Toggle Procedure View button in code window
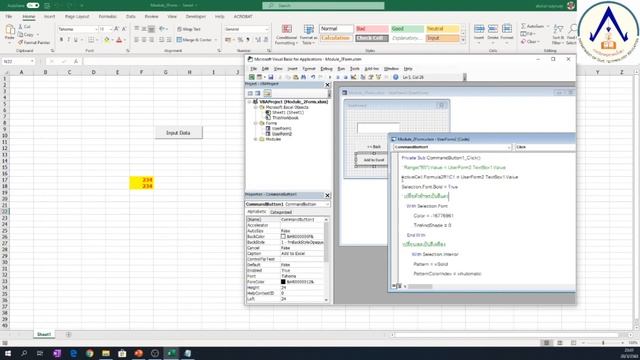Image resolution: width=640 pixels, height=360 pixels. pyautogui.click(x=394, y=286)
